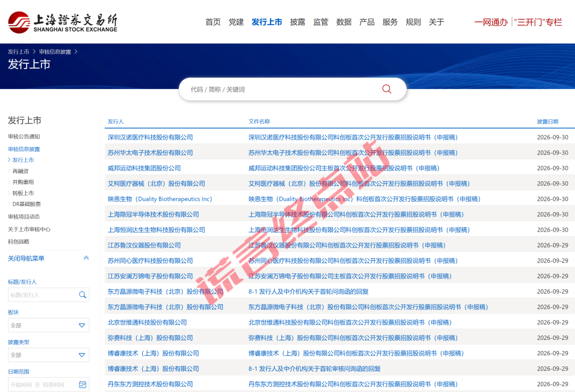Open 党建 in top navigation
This screenshot has width=575, height=392.
236,22
